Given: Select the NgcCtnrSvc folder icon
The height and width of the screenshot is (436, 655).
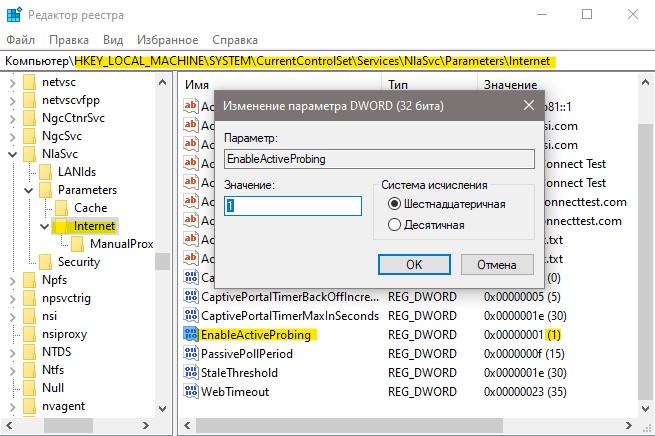Looking at the screenshot, I should (30, 118).
